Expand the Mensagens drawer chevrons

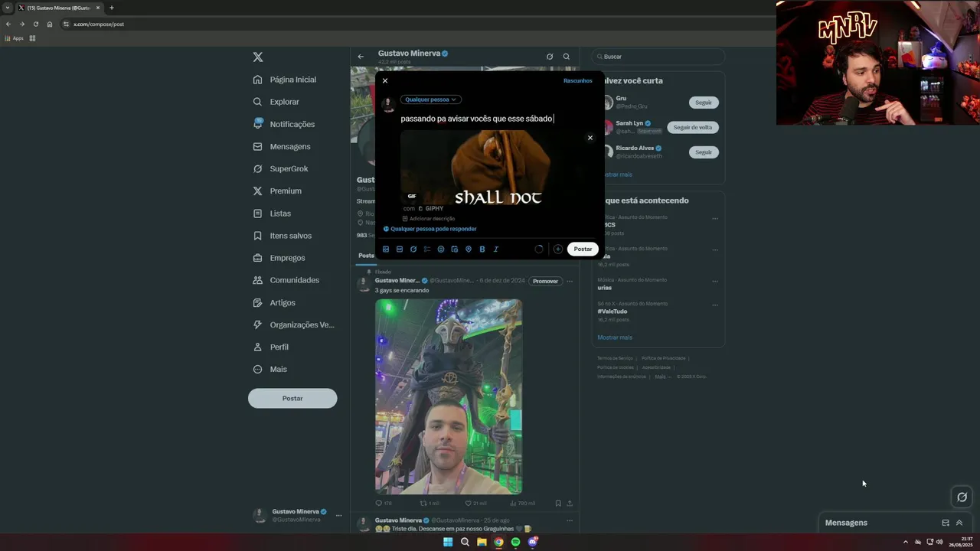click(959, 523)
